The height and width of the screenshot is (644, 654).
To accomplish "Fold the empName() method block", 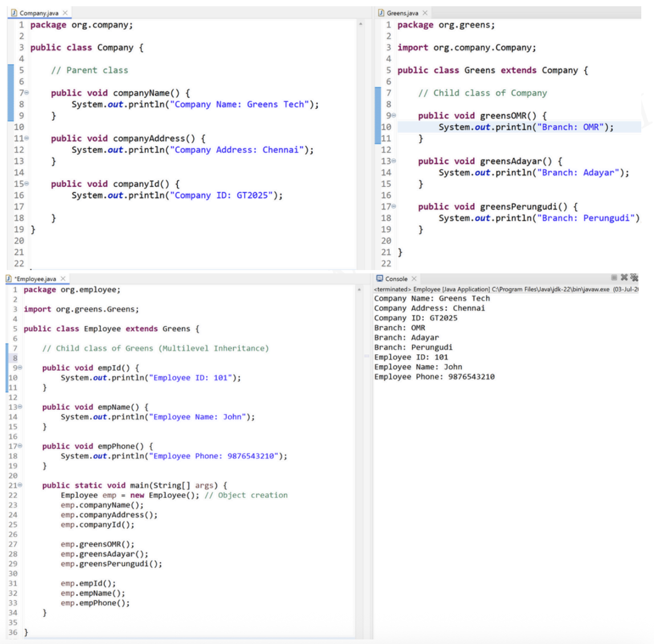I will (x=20, y=407).
